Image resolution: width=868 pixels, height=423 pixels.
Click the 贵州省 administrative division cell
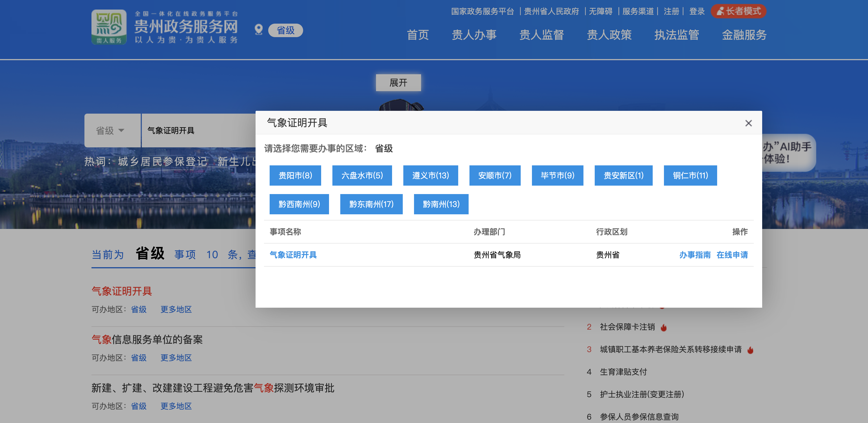coord(608,255)
